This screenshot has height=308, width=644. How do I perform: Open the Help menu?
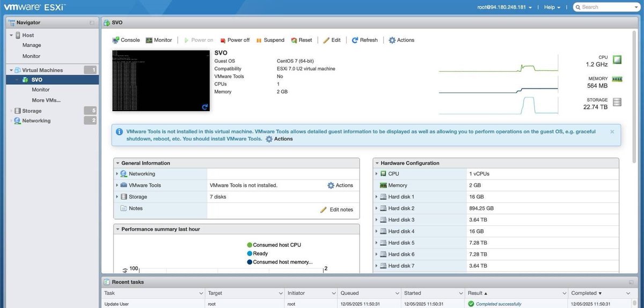click(552, 8)
